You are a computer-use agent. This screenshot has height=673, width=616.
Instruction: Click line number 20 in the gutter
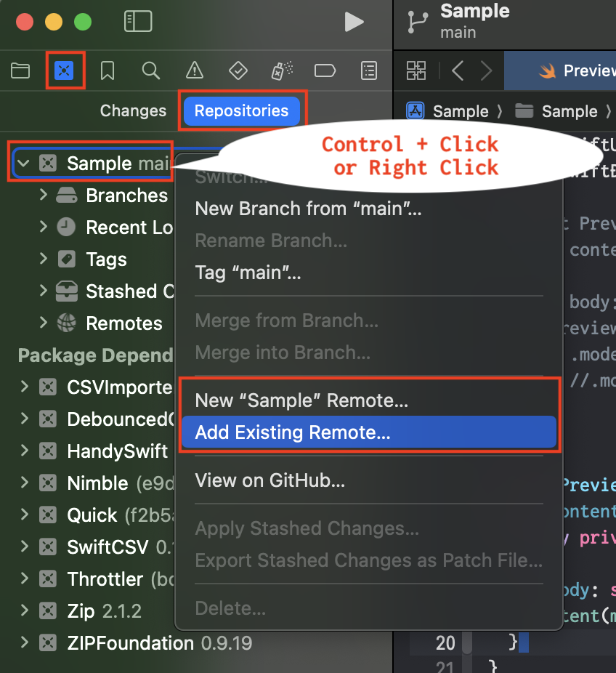click(x=445, y=643)
